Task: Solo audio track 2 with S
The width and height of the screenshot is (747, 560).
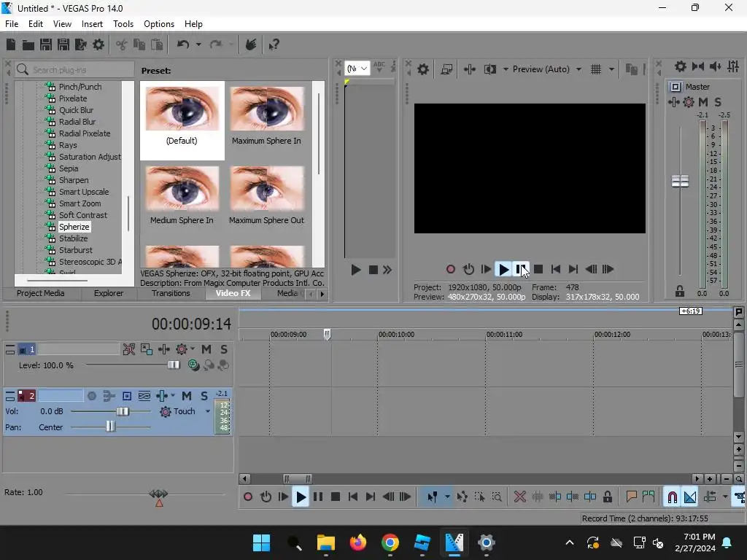Action: [204, 396]
